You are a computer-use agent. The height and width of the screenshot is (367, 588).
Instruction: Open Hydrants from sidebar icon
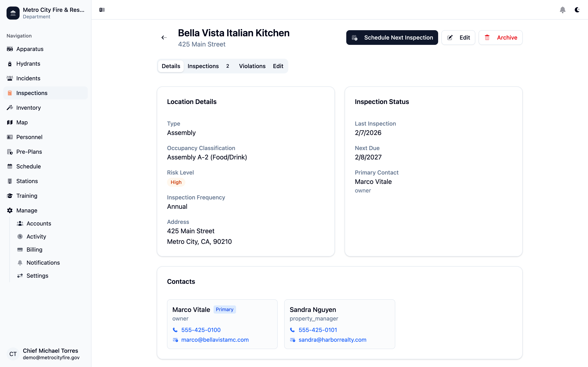point(10,64)
